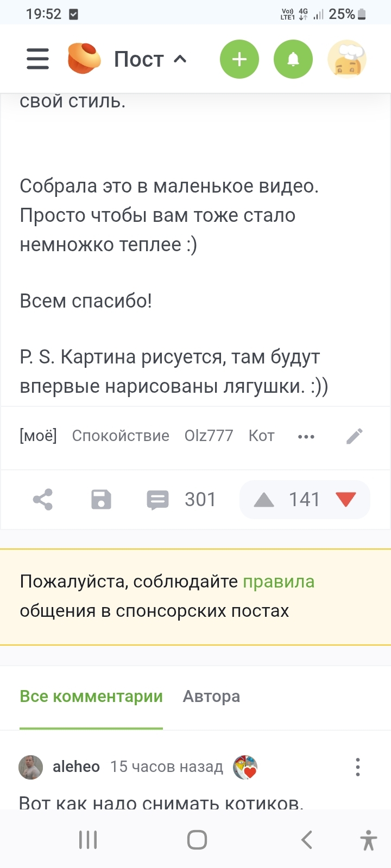Expand the Пост dropdown chevron
The width and height of the screenshot is (391, 868).
pos(180,59)
